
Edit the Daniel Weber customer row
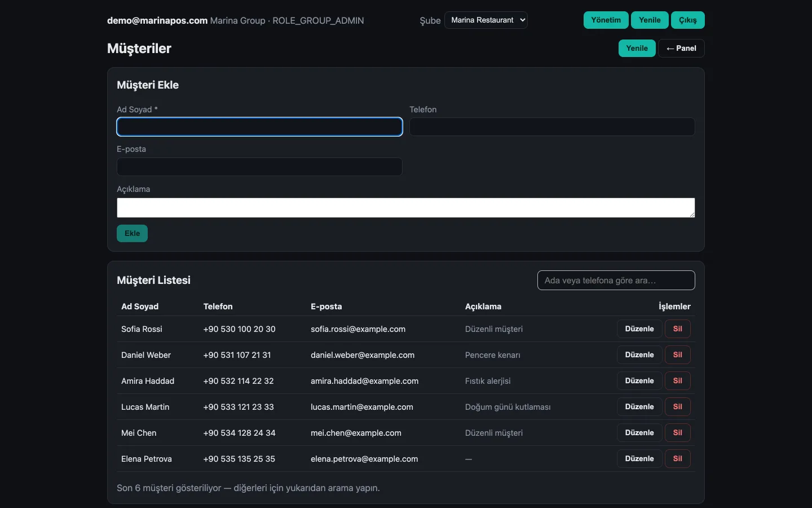639,355
